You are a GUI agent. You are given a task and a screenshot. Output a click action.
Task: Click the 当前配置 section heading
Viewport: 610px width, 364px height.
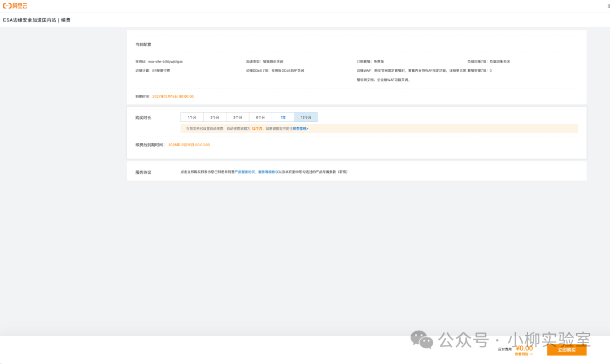pyautogui.click(x=143, y=45)
